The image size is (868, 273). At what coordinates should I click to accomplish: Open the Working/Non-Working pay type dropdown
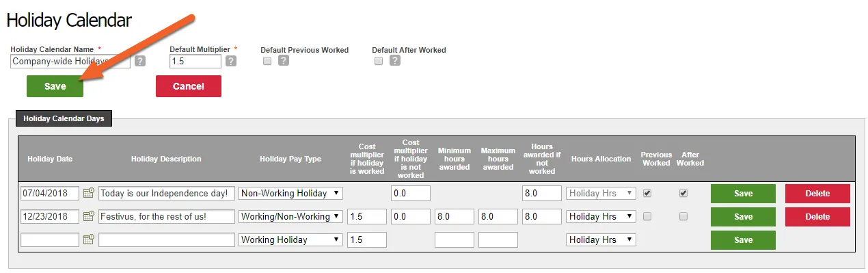pyautogui.click(x=290, y=217)
